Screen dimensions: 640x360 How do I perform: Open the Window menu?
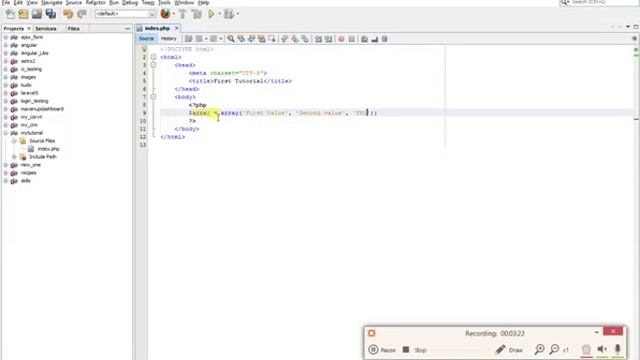point(184,2)
